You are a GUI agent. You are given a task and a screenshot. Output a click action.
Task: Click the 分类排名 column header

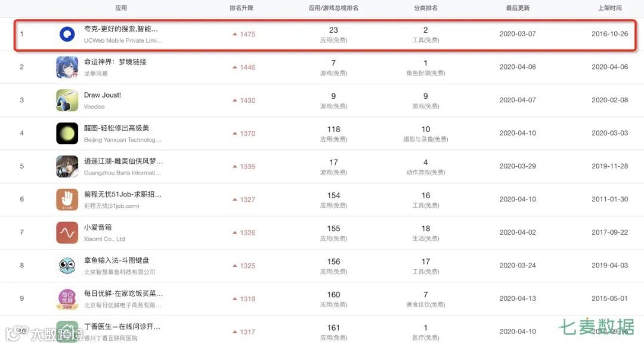click(x=426, y=8)
